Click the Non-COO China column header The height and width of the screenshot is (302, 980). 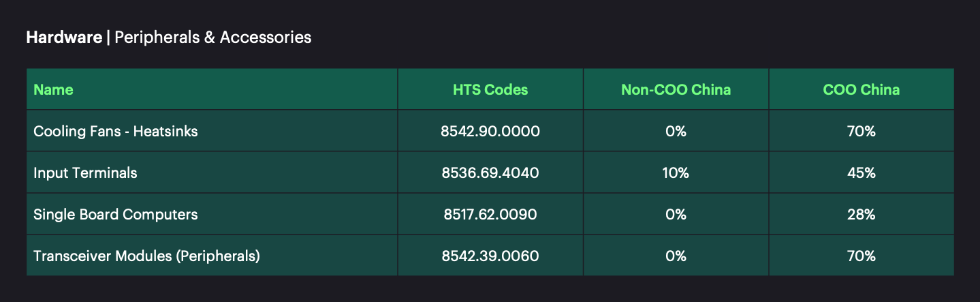(676, 89)
